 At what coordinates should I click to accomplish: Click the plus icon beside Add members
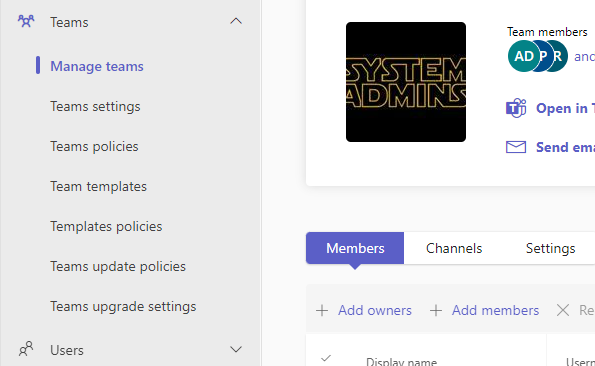coord(436,310)
